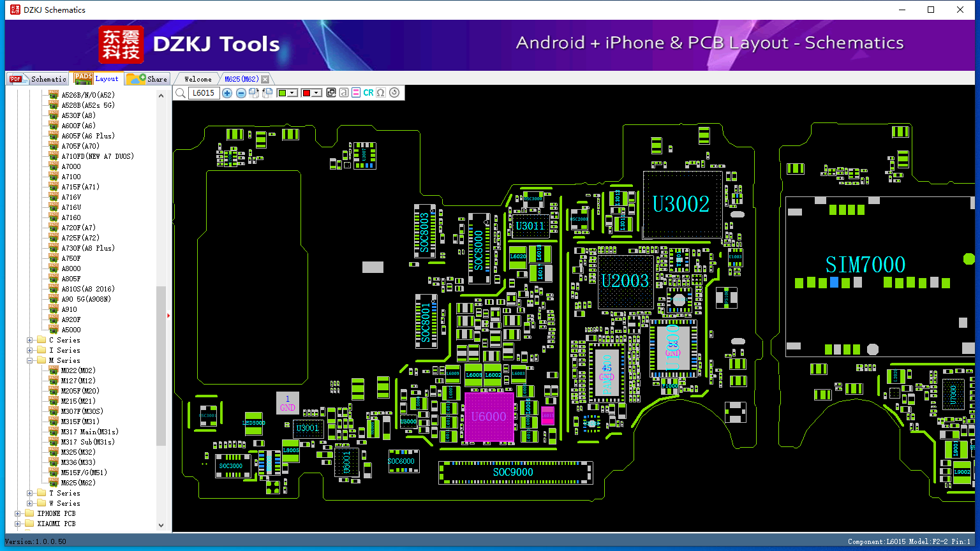
Task: Expand the W Series folder
Action: pos(30,503)
